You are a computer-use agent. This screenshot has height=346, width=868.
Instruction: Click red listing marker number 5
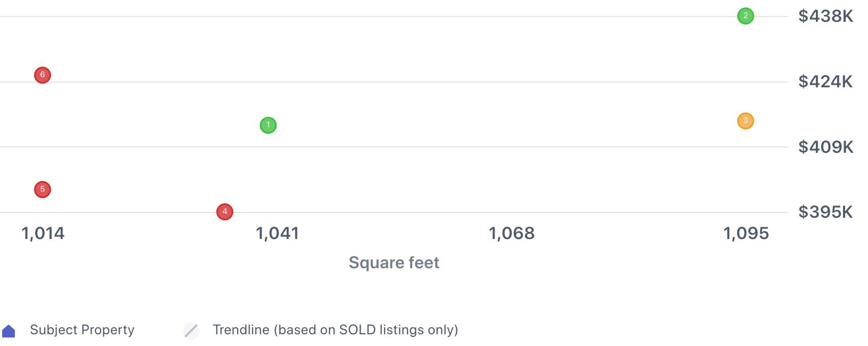coord(43,190)
